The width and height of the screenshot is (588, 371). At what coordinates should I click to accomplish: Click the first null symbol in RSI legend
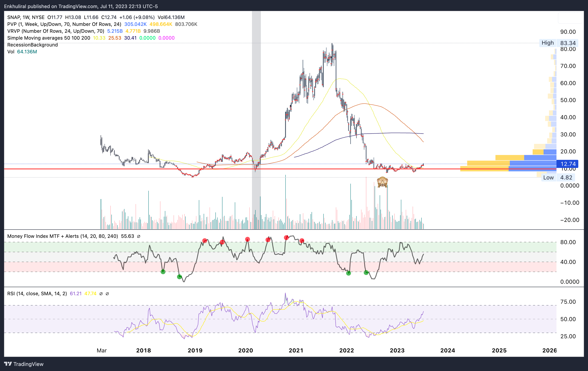[101, 294]
